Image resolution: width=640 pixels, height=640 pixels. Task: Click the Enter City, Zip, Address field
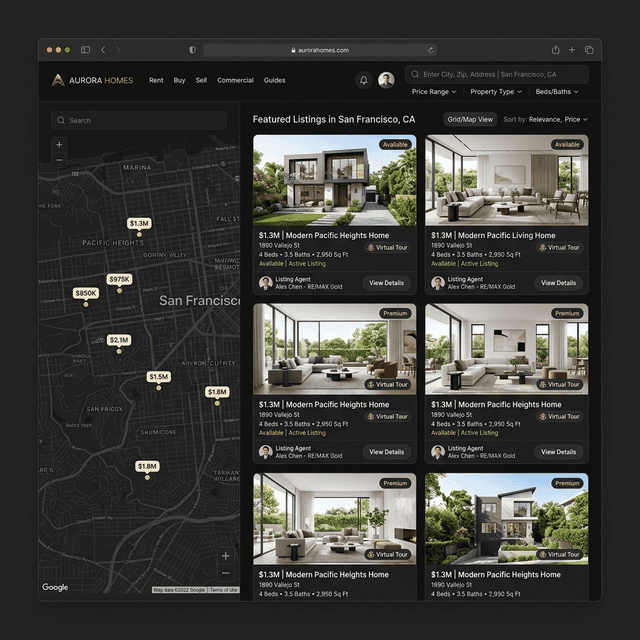[497, 74]
